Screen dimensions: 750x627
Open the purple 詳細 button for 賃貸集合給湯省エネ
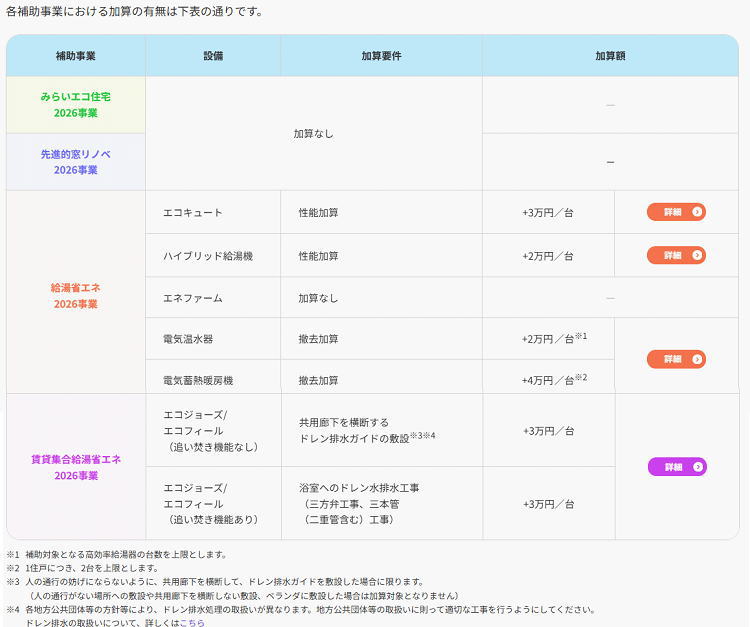[x=676, y=467]
